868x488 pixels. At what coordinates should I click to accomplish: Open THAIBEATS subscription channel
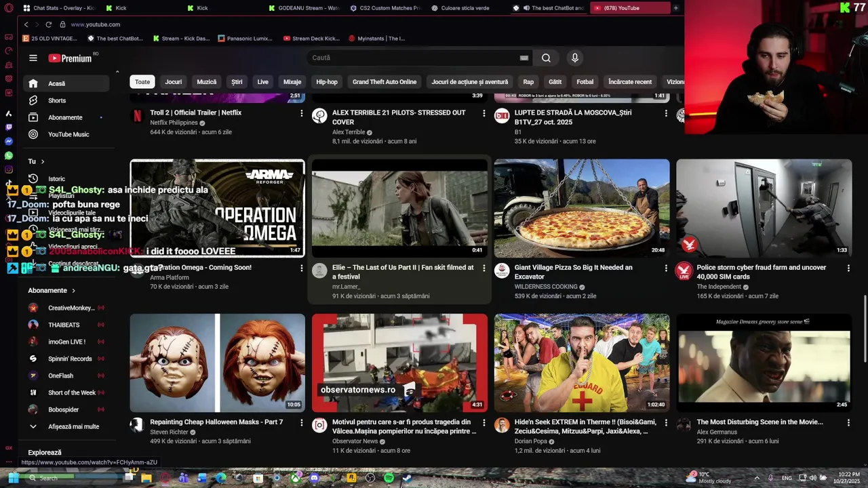(x=66, y=325)
